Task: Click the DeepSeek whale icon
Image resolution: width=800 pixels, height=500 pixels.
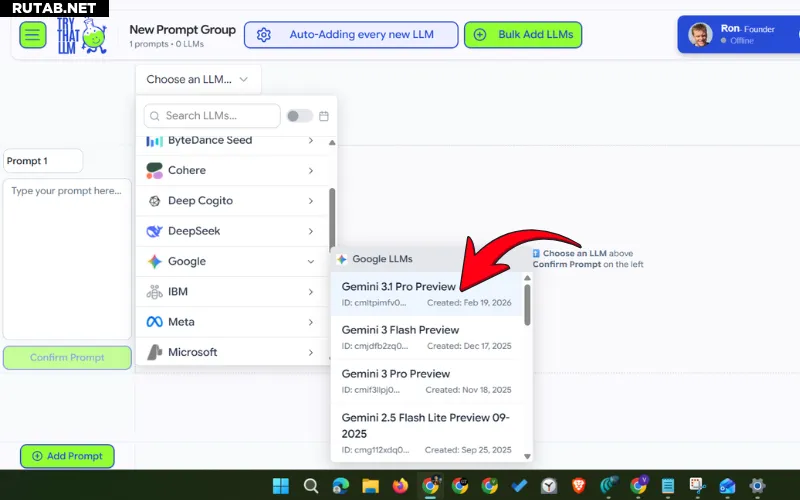Action: pyautogui.click(x=154, y=231)
